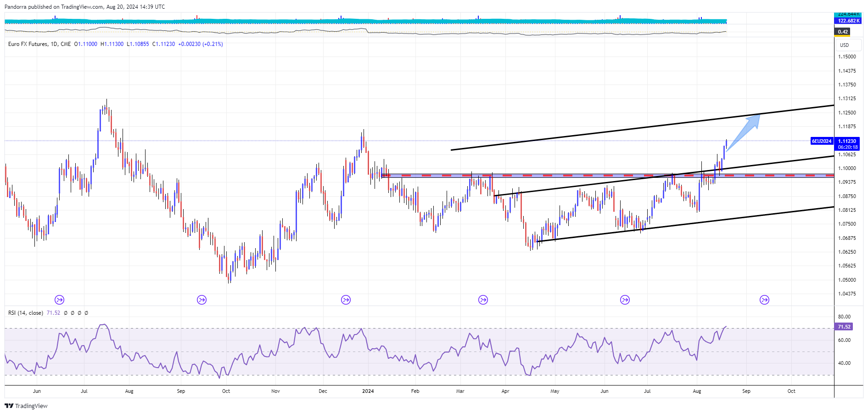Click the May label on time axis
The width and height of the screenshot is (868, 414).
[x=555, y=391]
